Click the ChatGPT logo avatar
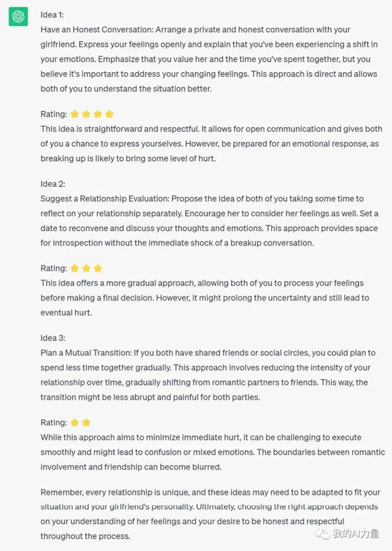The width and height of the screenshot is (392, 551). 18,17
